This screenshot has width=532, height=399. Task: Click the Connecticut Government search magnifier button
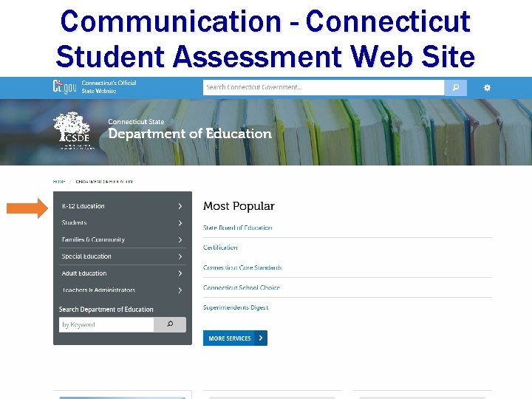click(x=455, y=87)
